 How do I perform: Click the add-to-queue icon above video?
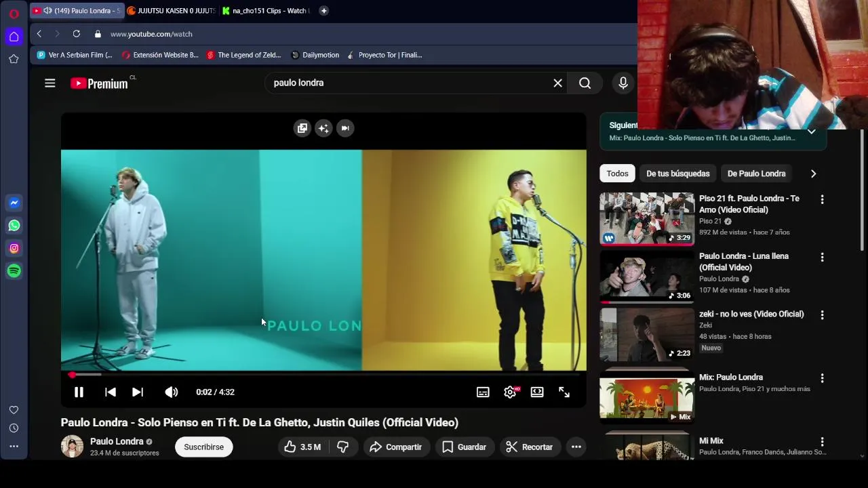pyautogui.click(x=302, y=128)
